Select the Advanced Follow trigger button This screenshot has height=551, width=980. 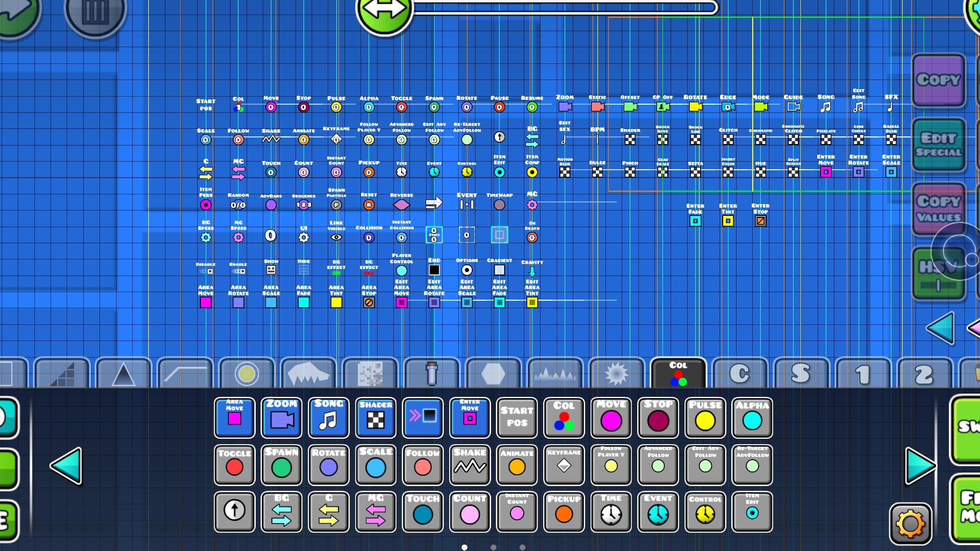pos(658,465)
